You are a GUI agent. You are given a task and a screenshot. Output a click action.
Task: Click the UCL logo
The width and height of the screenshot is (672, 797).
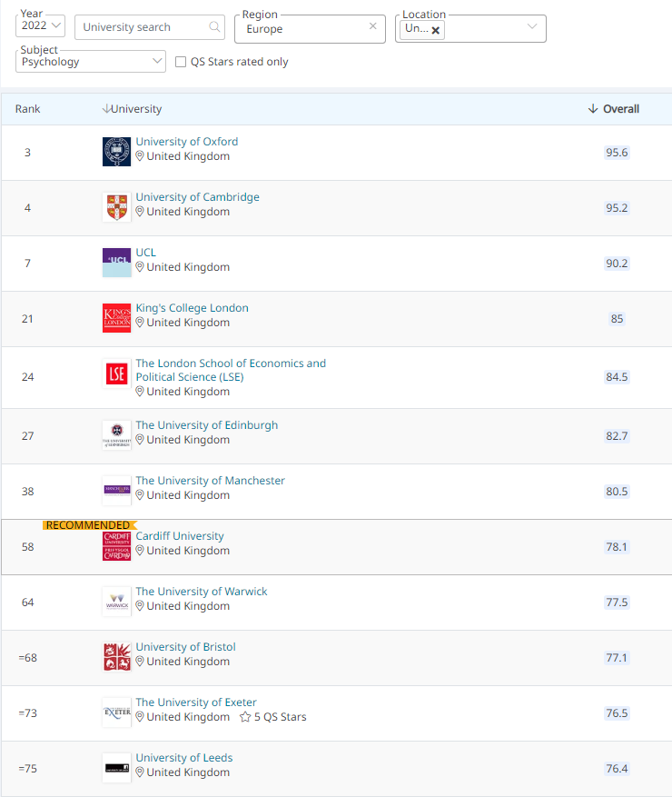(117, 263)
